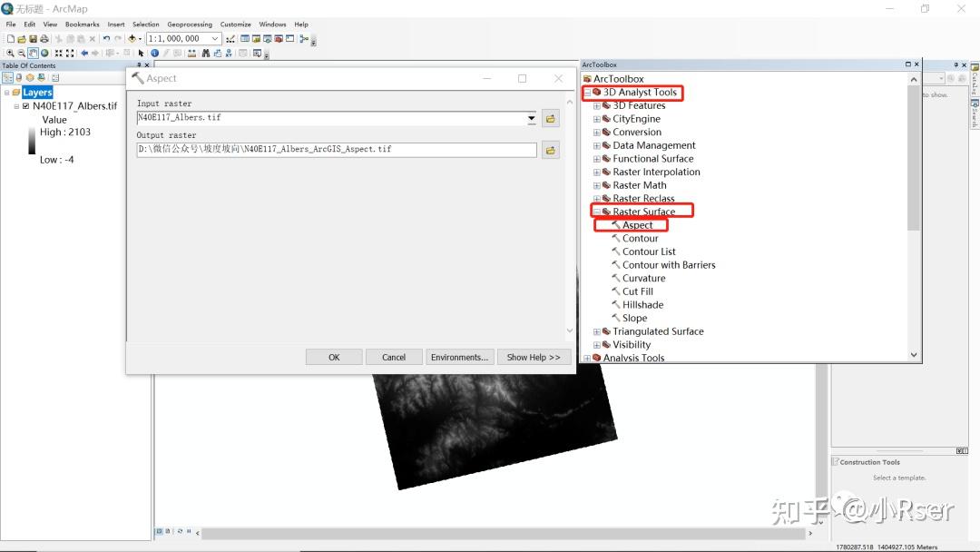
Task: Select the Slope tool
Action: pos(634,318)
